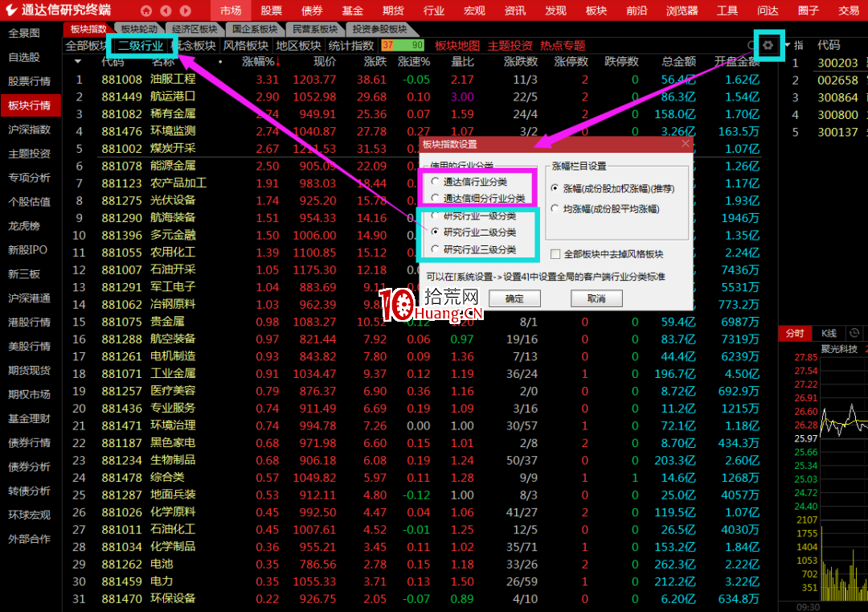Image resolution: width=868 pixels, height=612 pixels.
Task: Open the 资讯 menu
Action: coord(515,10)
